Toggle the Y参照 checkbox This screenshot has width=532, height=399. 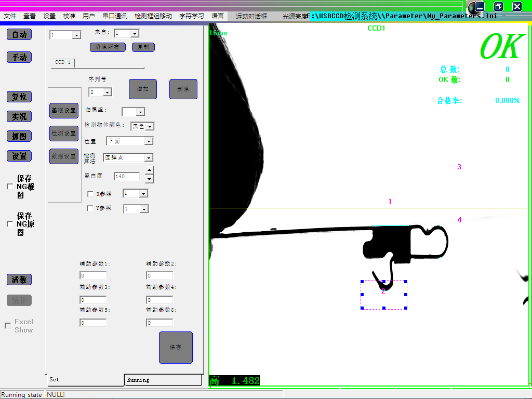[90, 209]
